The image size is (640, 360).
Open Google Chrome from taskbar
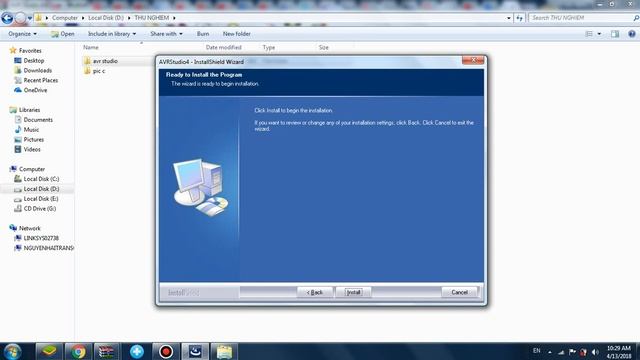tap(78, 351)
